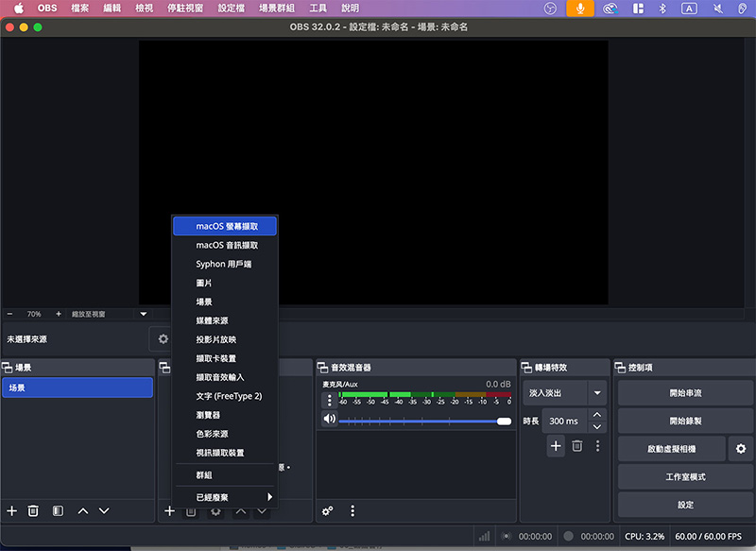Open the scene filters icon
Viewport: 756px width, 551px height.
point(58,510)
